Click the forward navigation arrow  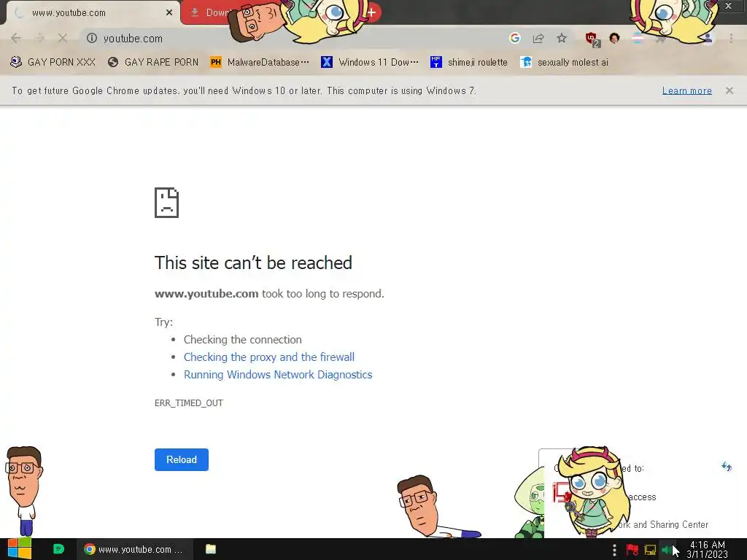39,38
